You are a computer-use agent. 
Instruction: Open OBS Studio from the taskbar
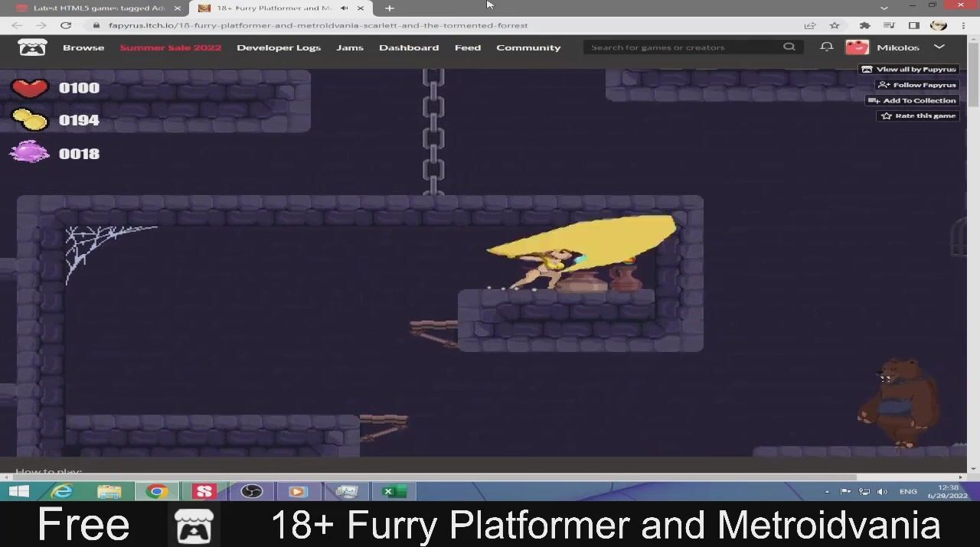pyautogui.click(x=252, y=491)
